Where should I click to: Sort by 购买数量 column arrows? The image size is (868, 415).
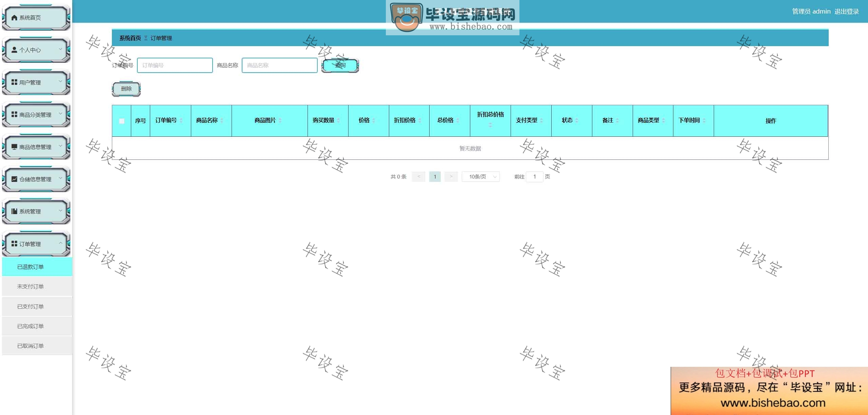point(338,120)
